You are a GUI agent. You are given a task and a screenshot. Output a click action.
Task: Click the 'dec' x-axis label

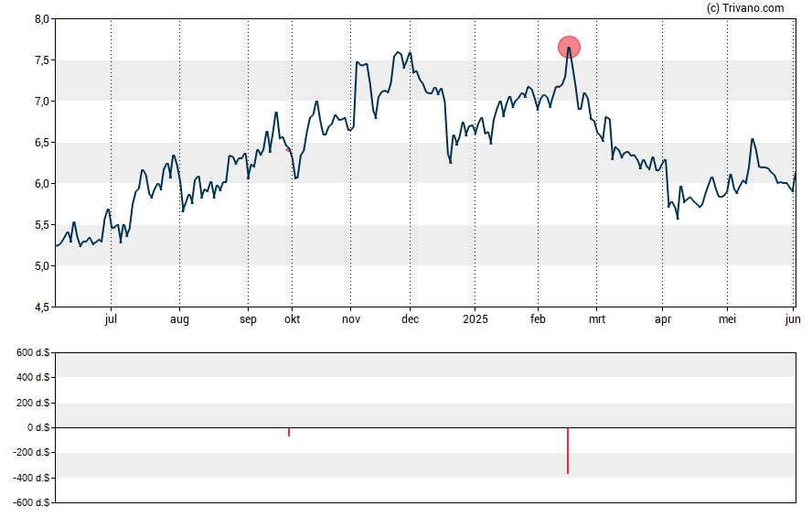(x=411, y=319)
